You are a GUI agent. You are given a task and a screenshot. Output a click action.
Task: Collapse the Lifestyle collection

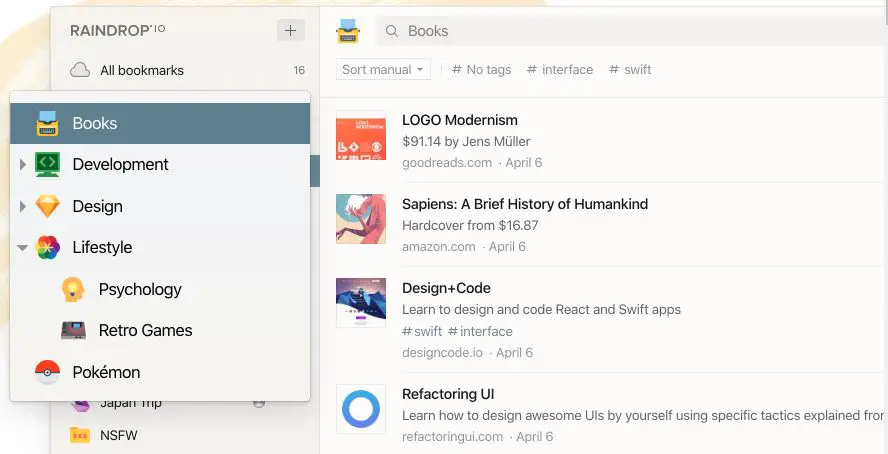(23, 247)
